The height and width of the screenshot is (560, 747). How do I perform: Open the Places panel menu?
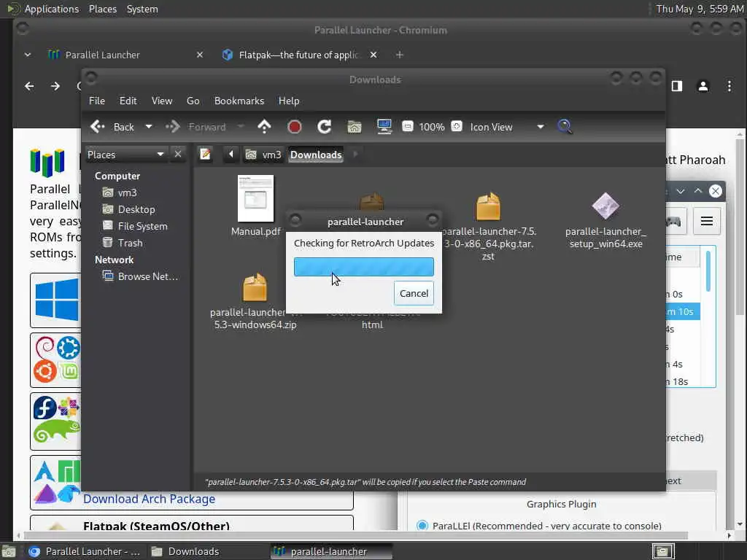(102, 9)
